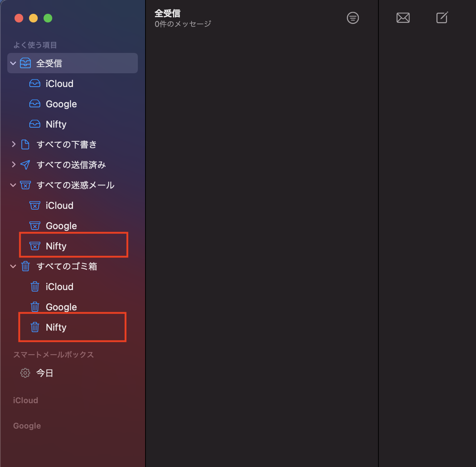Open the Google junk mail folder
476x467 pixels.
click(61, 226)
